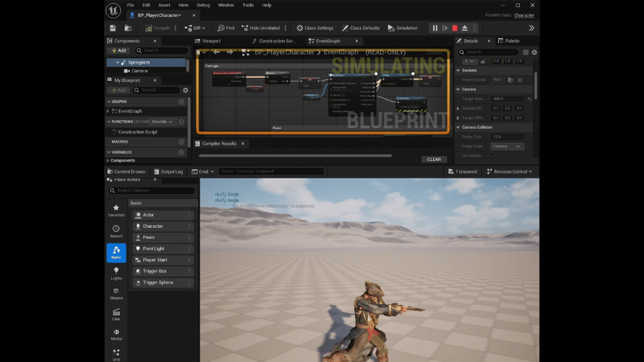Switch to the Viewport tab

coord(208,41)
